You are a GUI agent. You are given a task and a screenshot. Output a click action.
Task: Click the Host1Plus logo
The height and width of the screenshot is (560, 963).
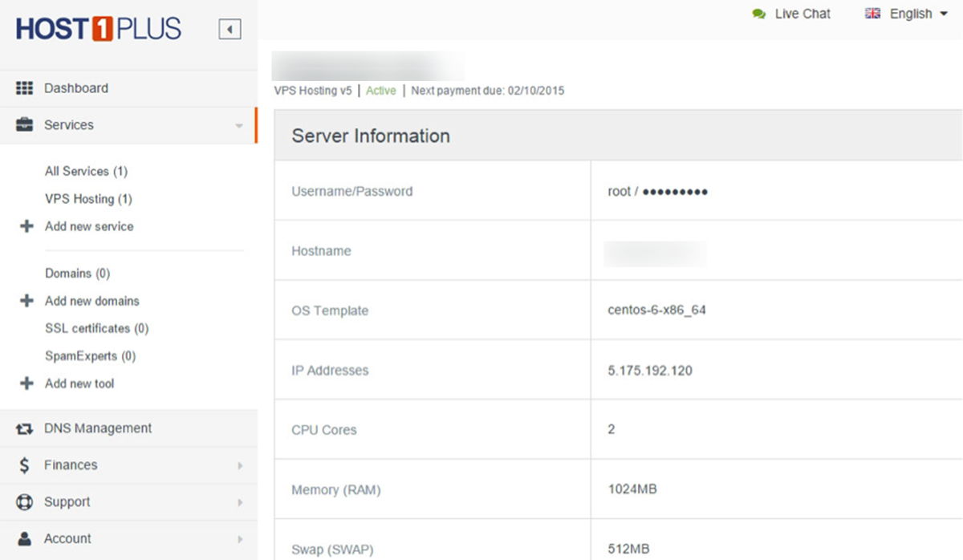(x=99, y=30)
